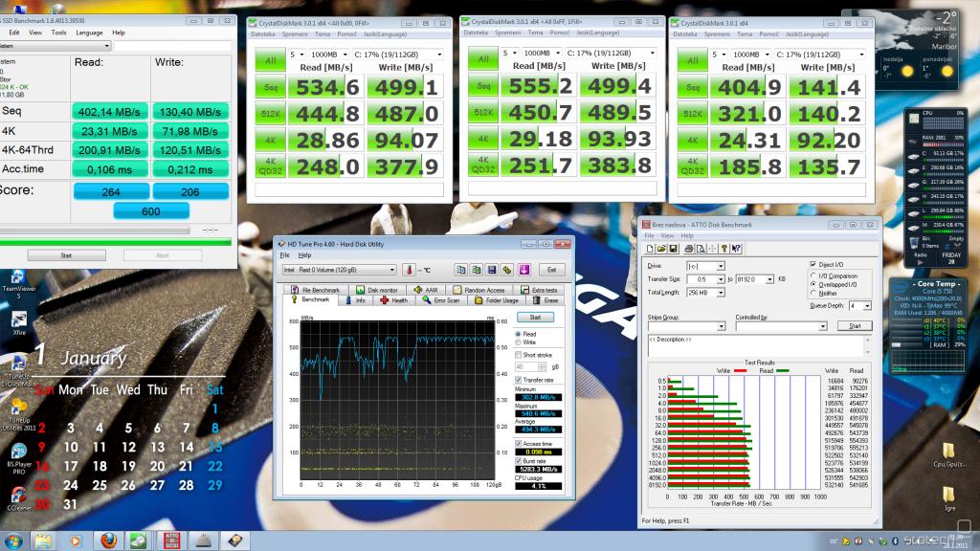Viewport: 980px width, 551px height.
Task: Click the temperature thermometer icon in HD Tune
Action: pos(409,270)
